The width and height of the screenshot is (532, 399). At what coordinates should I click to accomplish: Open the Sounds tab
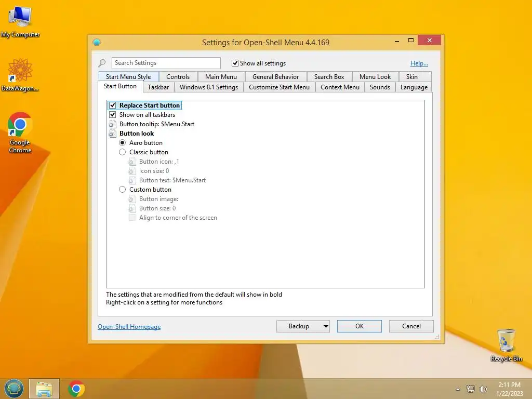[x=380, y=87]
